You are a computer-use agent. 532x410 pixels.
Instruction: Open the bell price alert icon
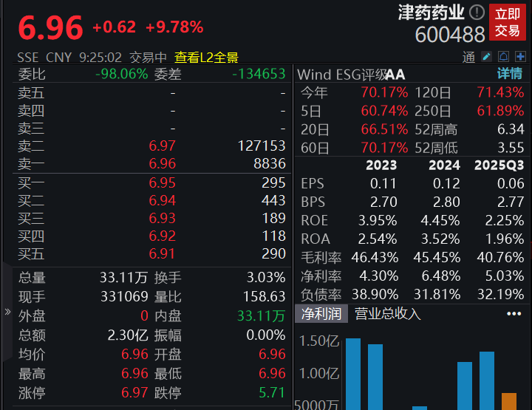[x=504, y=56]
